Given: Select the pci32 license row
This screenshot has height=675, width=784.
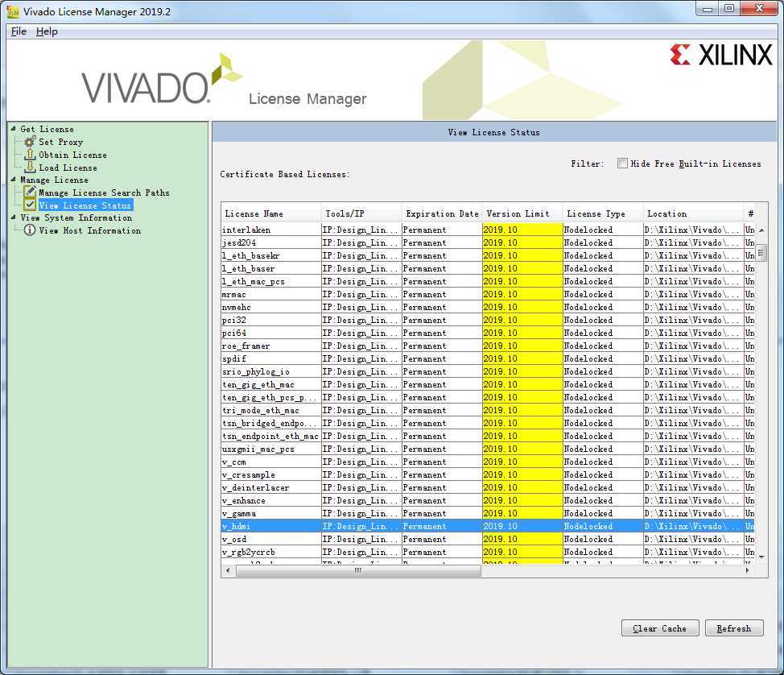Looking at the screenshot, I should click(x=488, y=321).
